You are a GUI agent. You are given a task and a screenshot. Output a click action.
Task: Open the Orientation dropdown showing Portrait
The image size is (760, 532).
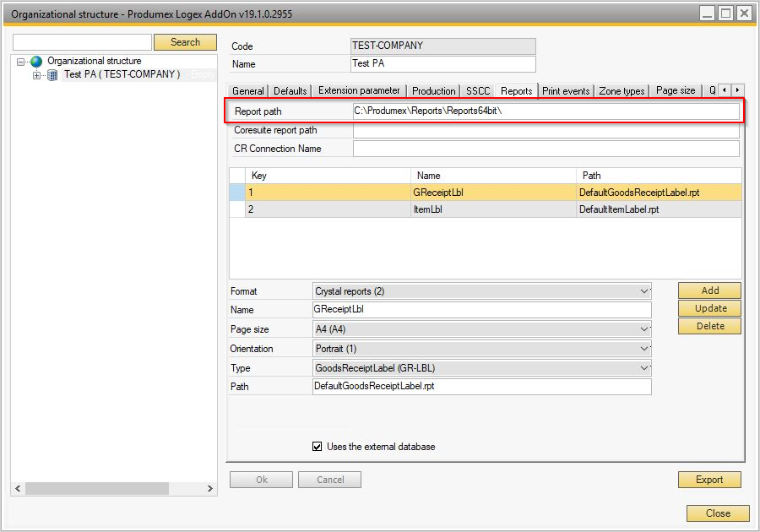pyautogui.click(x=645, y=348)
